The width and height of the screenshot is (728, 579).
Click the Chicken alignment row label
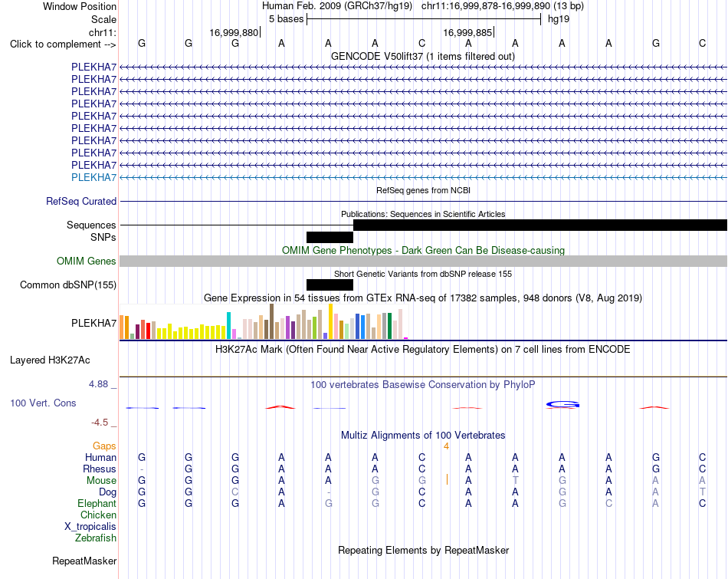[x=98, y=515]
